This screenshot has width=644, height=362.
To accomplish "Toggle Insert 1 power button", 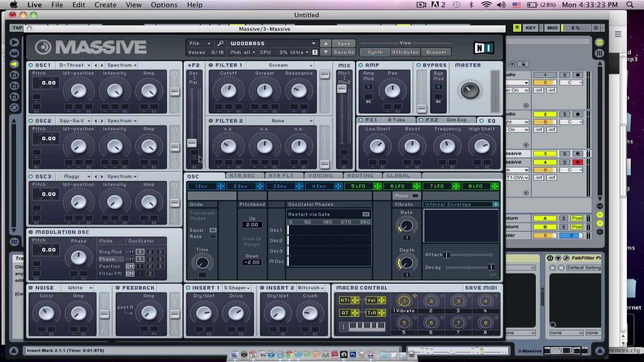I will (188, 288).
